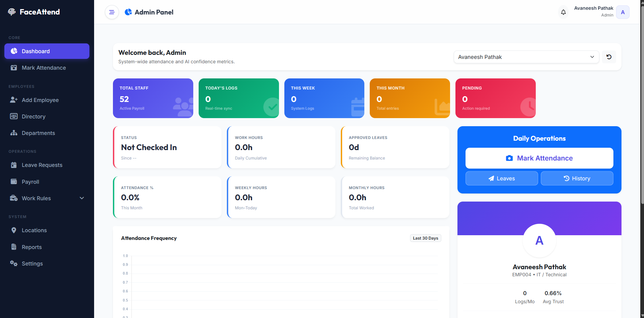Click the Daily Operations heading
The image size is (644, 318).
tap(539, 138)
